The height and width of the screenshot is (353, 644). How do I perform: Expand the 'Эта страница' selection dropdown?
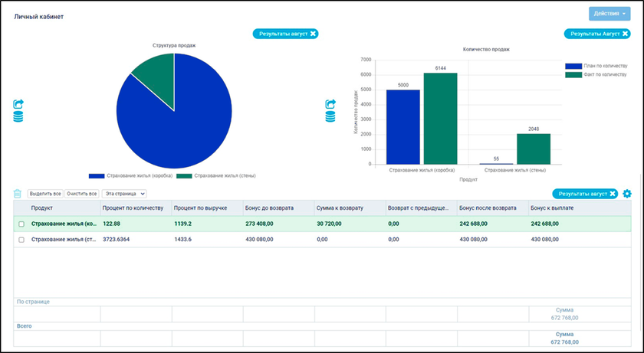[125, 194]
